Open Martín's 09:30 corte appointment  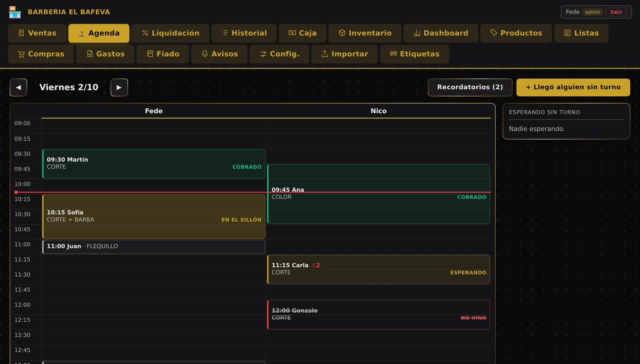coord(154,164)
